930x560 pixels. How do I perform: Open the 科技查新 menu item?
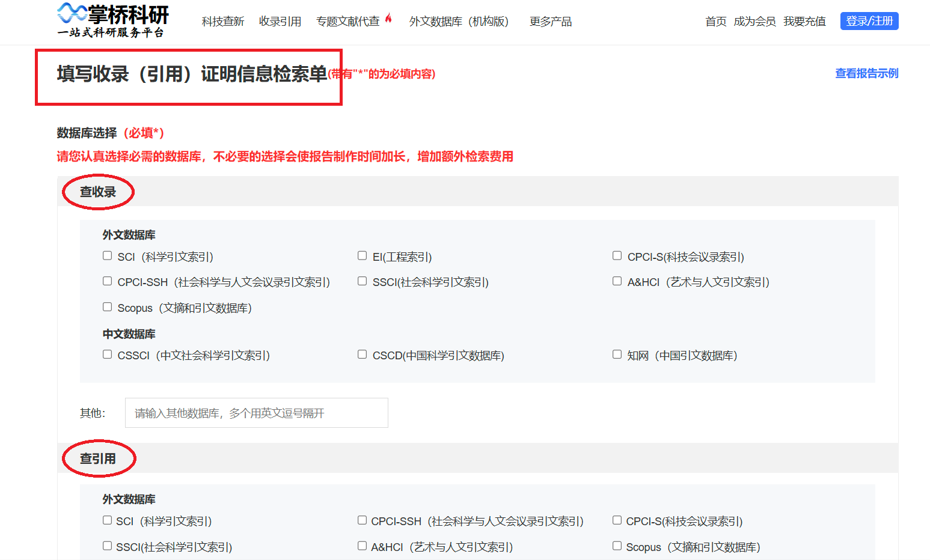222,21
